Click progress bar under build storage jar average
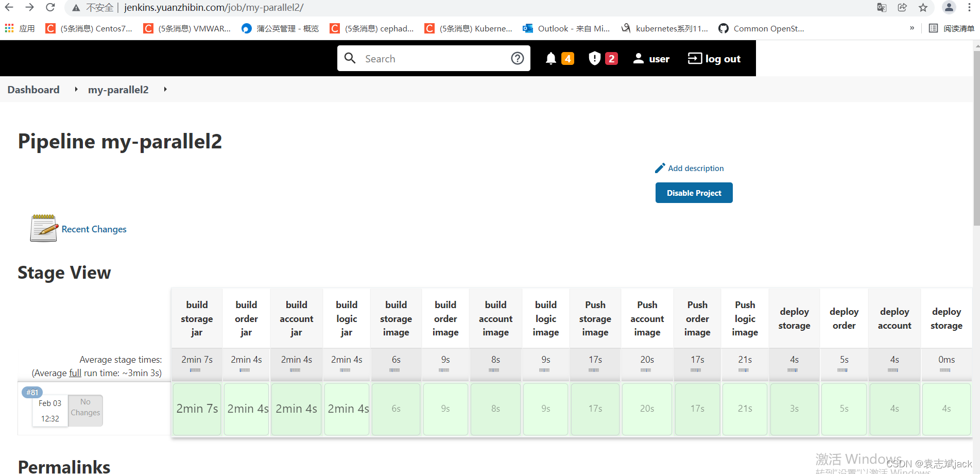The width and height of the screenshot is (980, 474). [195, 370]
